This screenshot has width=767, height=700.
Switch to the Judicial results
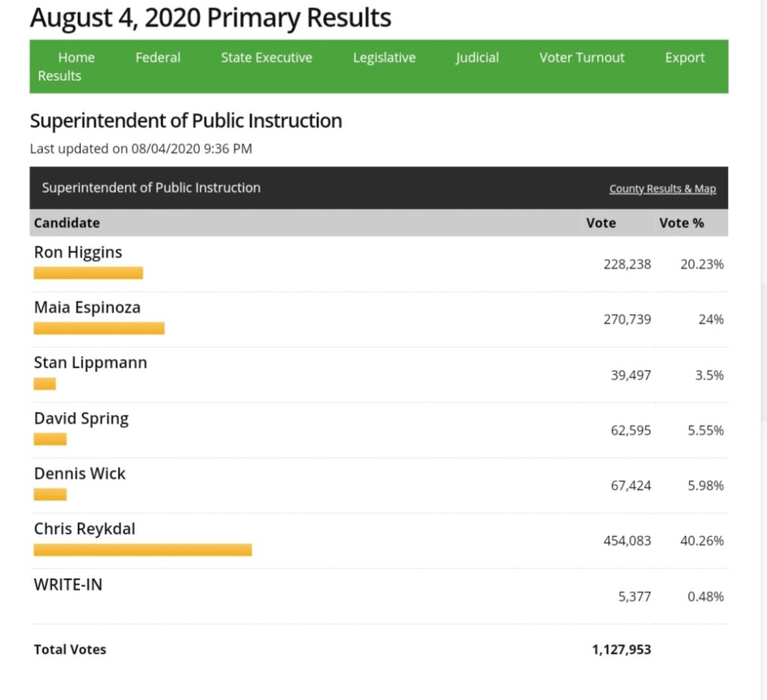coord(477,58)
